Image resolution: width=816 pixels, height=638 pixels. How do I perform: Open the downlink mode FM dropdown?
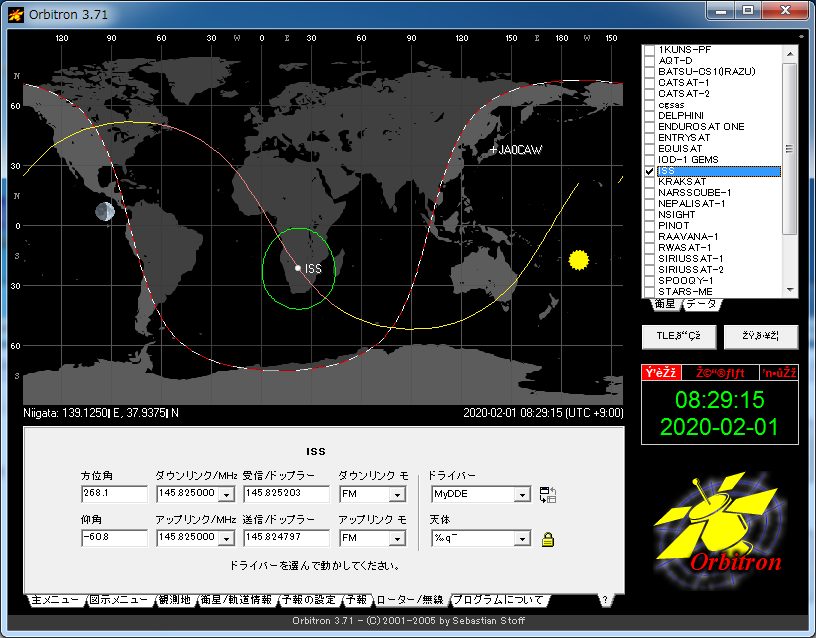pyautogui.click(x=398, y=494)
